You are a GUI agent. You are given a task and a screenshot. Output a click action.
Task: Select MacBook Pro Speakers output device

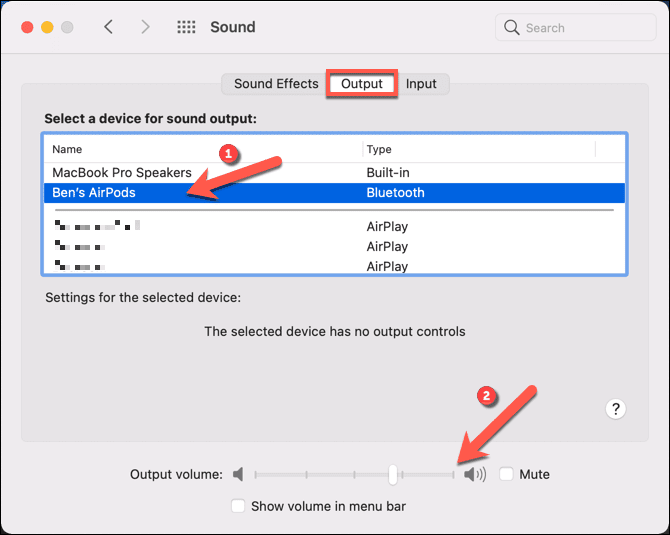tap(122, 173)
